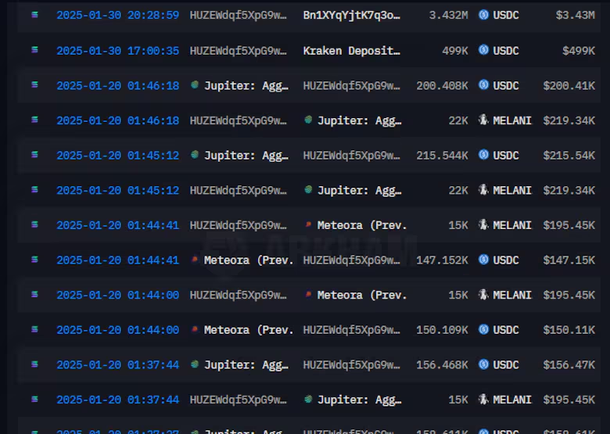Click the USDC token icon in the 147.152K row
The height and width of the screenshot is (434, 610).
pyautogui.click(x=484, y=259)
